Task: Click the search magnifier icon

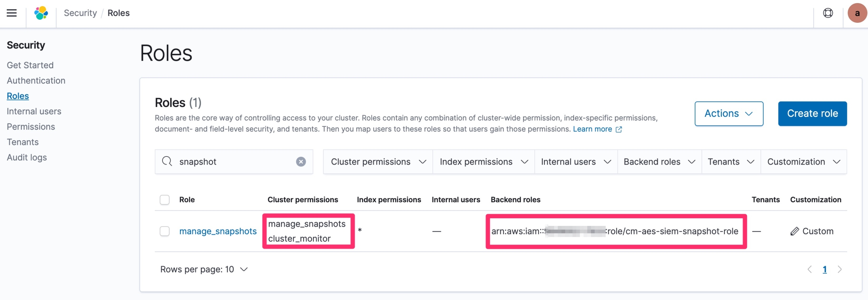Action: coord(167,162)
